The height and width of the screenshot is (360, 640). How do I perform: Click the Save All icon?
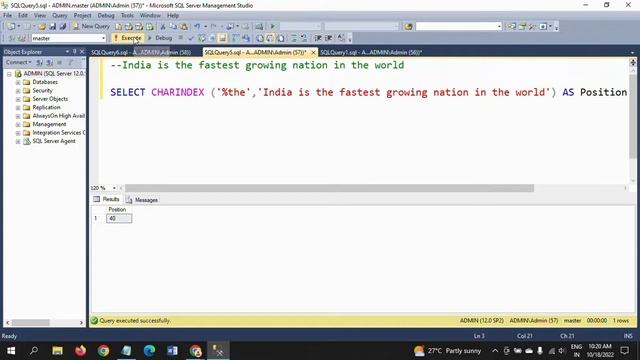click(63, 27)
